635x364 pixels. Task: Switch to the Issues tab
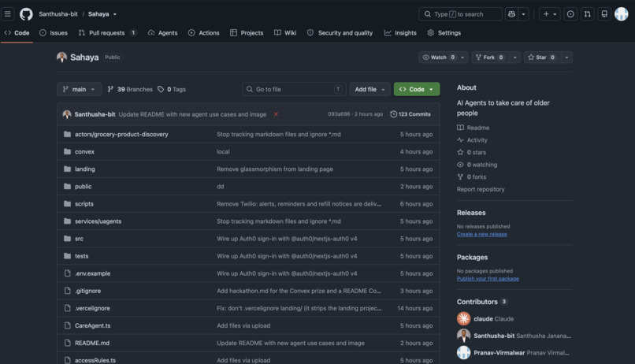coord(54,33)
